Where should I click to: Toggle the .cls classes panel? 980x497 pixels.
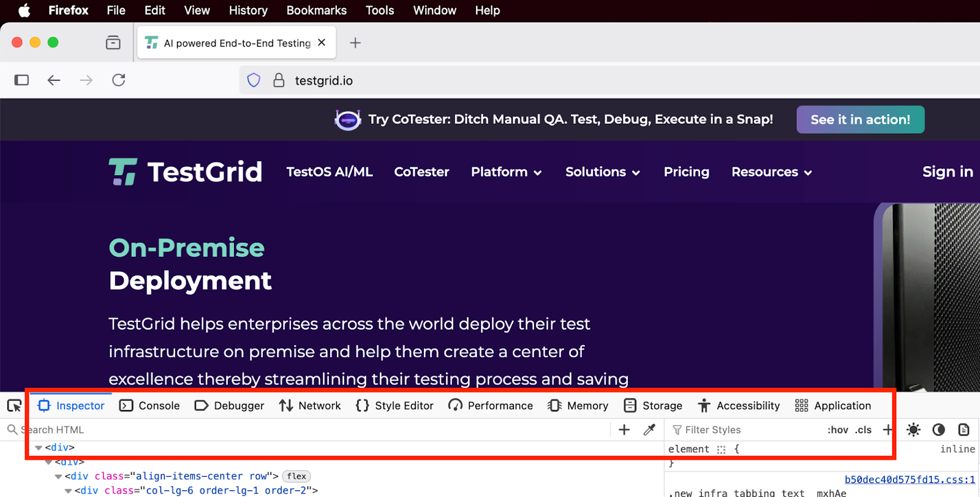[864, 430]
